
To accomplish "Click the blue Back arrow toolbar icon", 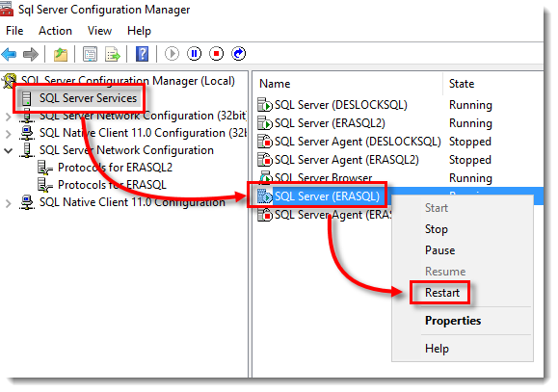I will point(9,54).
